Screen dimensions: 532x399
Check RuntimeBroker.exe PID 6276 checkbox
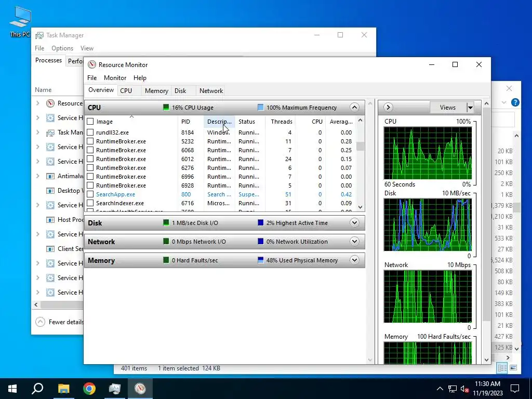90,168
